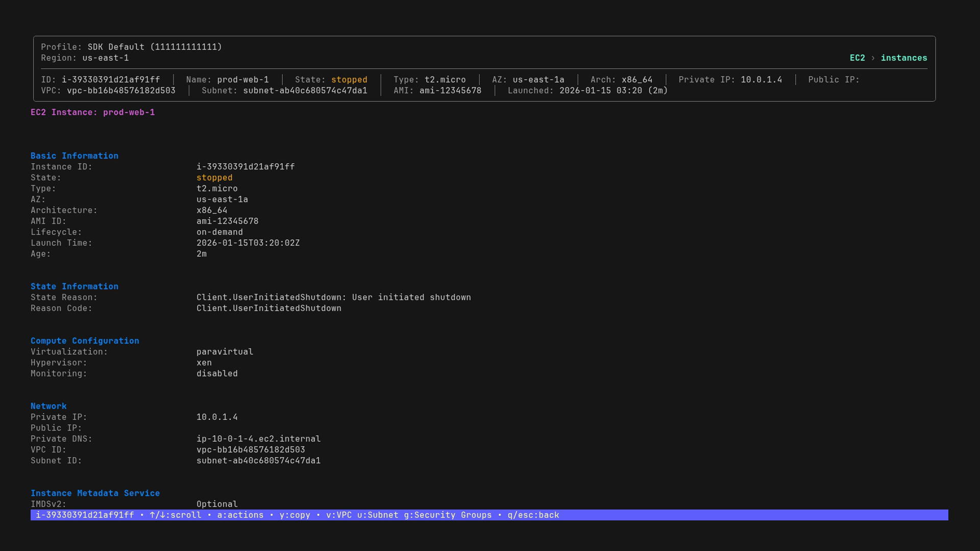Click the Name value prod-web-1 in header summary

(243, 80)
